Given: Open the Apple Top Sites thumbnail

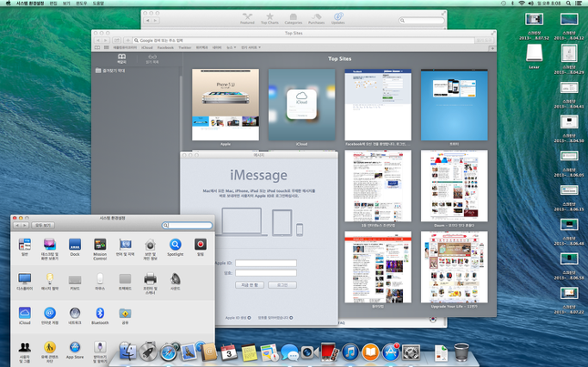Looking at the screenshot, I should coord(226,104).
